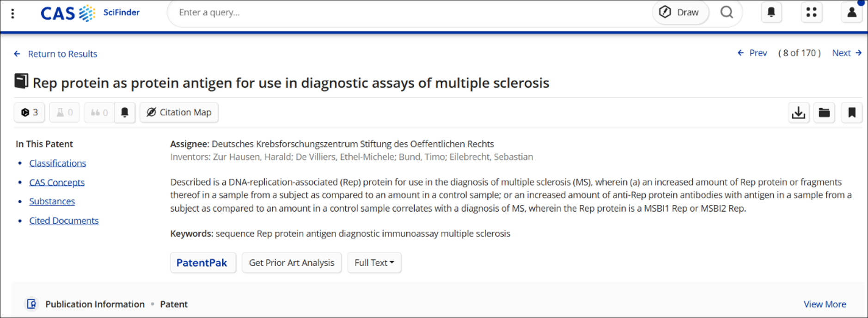Open the vertical three-dot menu
The image size is (868, 318).
[12, 13]
